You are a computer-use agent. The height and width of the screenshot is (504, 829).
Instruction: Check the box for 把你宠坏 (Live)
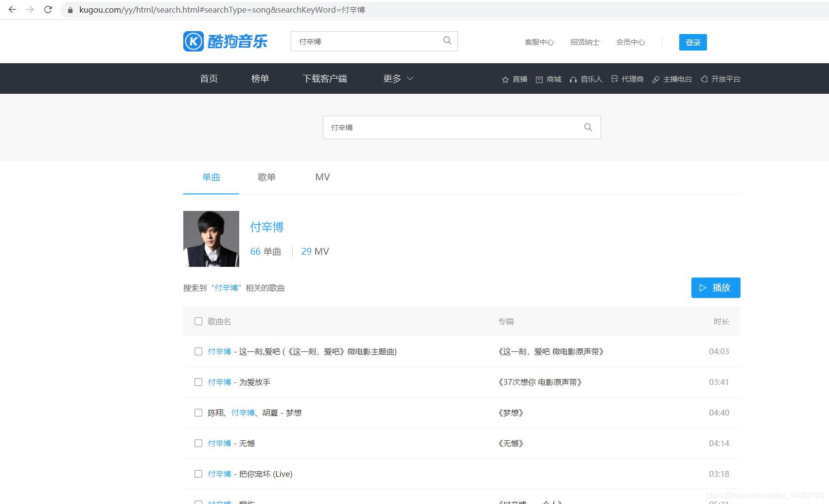pos(198,474)
